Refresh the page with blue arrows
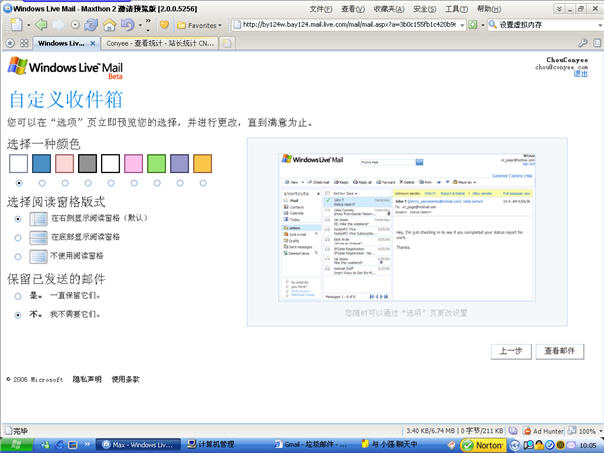 pos(91,25)
